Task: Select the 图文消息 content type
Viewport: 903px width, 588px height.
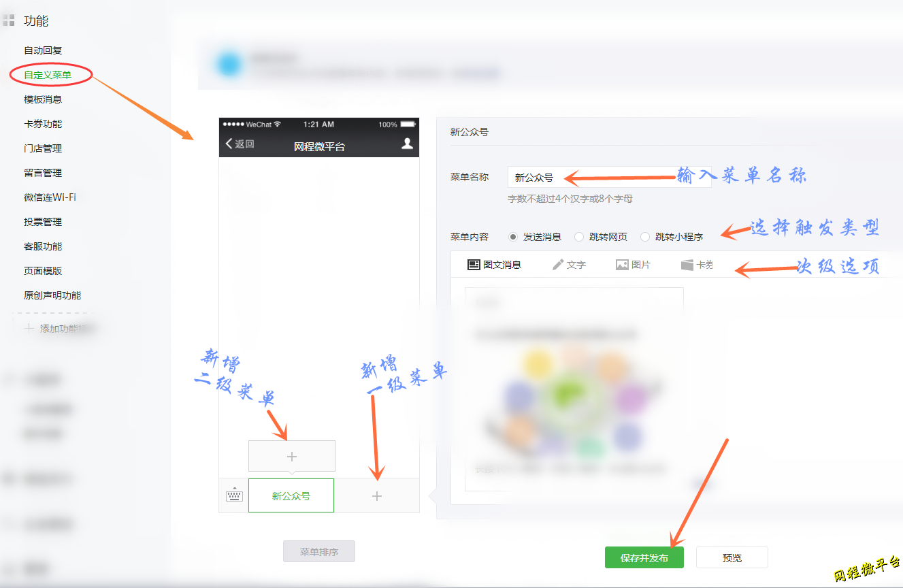Action: click(x=494, y=265)
